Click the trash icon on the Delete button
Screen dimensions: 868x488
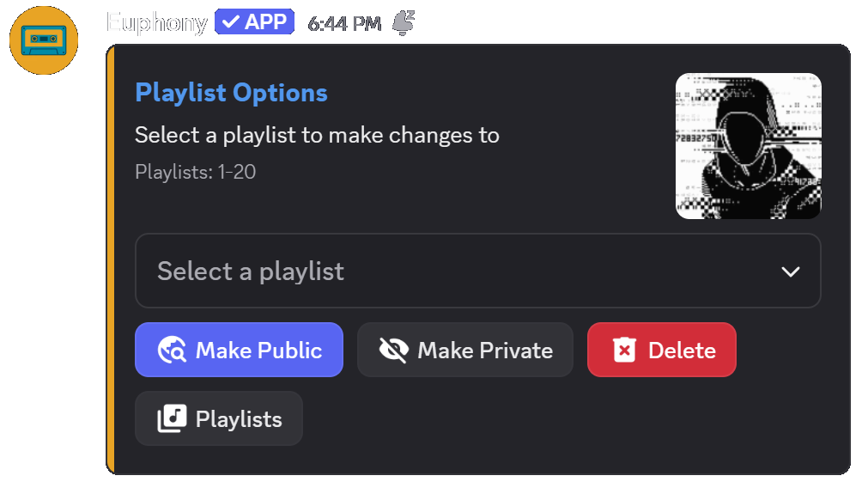pyautogui.click(x=624, y=350)
